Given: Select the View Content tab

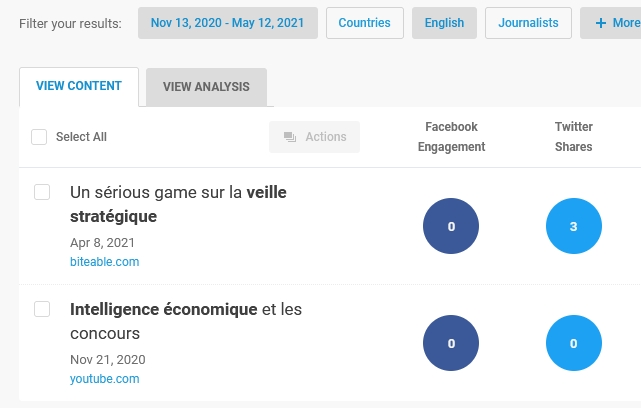Looking at the screenshot, I should point(79,86).
